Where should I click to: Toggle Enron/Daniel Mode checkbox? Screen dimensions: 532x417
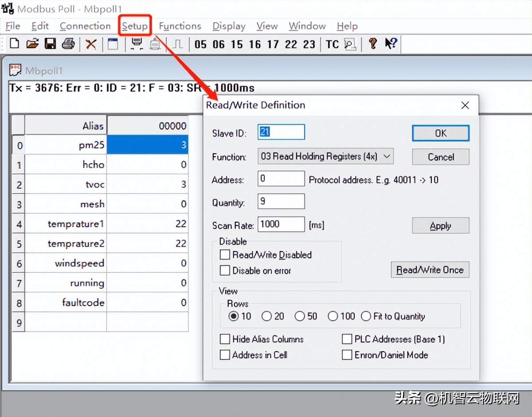coord(347,355)
